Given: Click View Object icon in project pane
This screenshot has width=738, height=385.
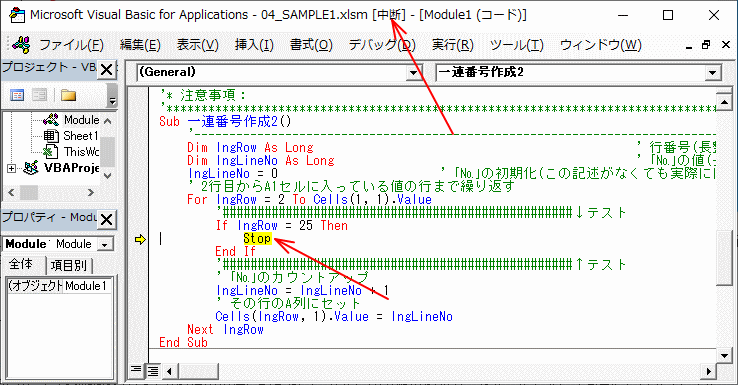Looking at the screenshot, I should click(x=40, y=96).
